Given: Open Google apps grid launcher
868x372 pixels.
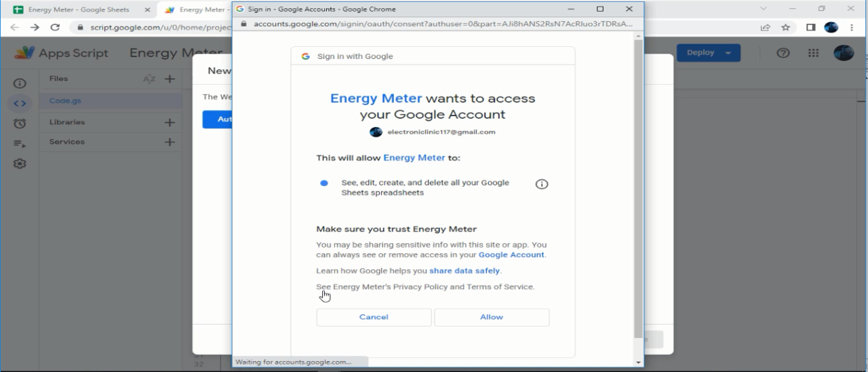Looking at the screenshot, I should (813, 53).
